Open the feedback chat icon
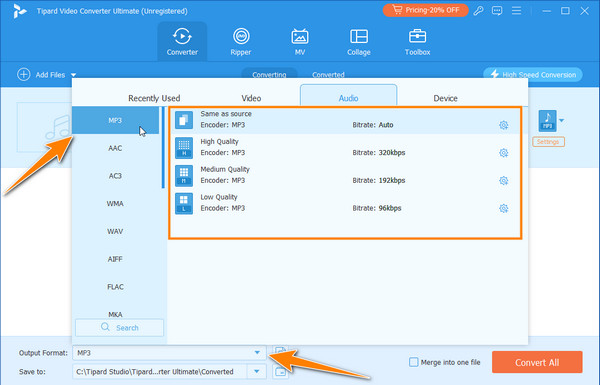This screenshot has height=385, width=600. pos(497,11)
